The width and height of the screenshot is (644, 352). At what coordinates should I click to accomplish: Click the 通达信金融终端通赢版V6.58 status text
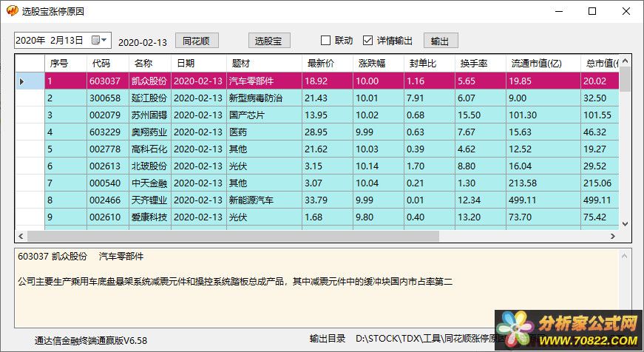point(91,340)
